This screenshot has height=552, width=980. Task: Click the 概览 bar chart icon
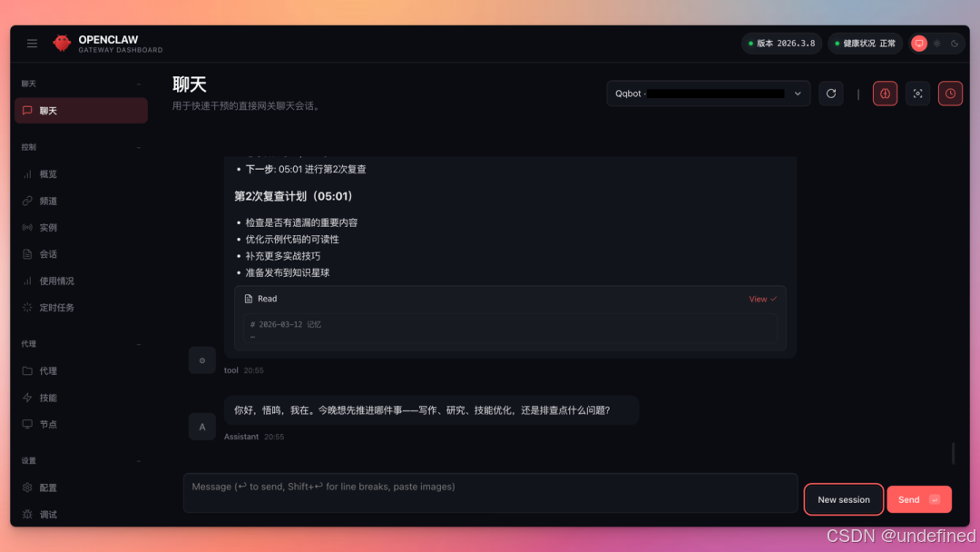pos(27,174)
